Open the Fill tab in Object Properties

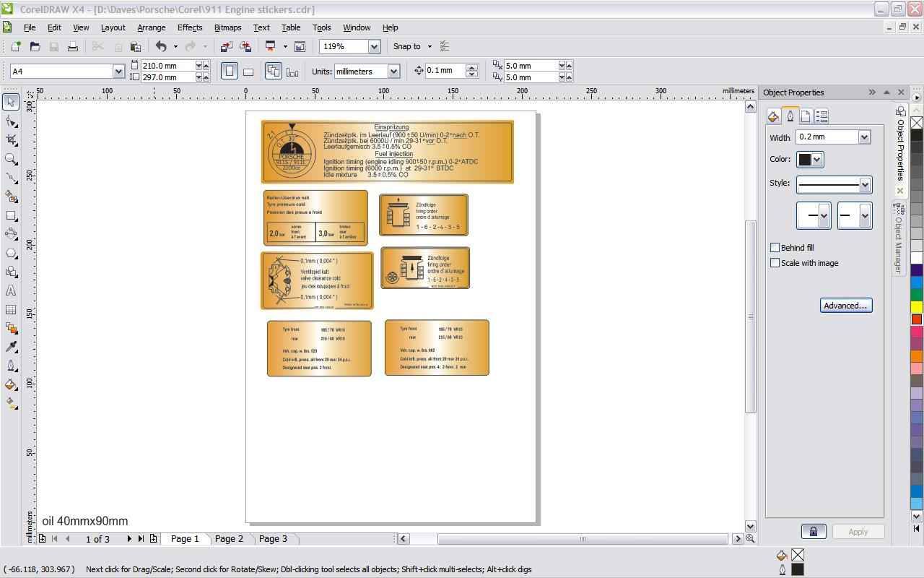773,116
